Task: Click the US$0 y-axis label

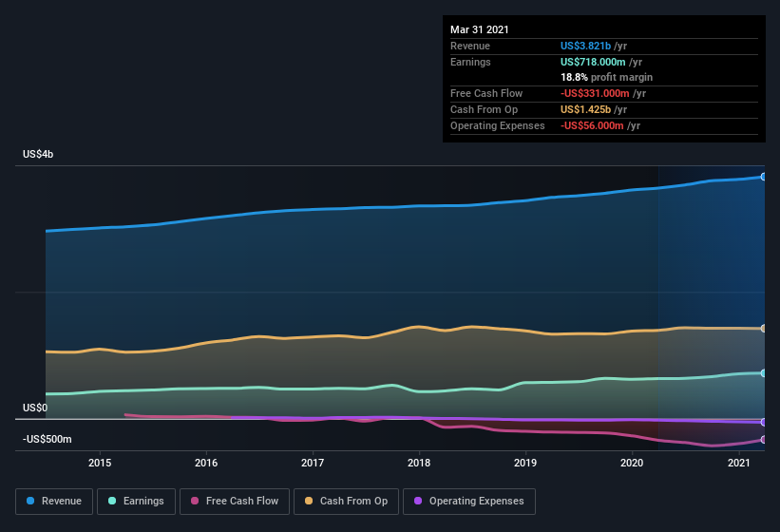Action: tap(35, 408)
